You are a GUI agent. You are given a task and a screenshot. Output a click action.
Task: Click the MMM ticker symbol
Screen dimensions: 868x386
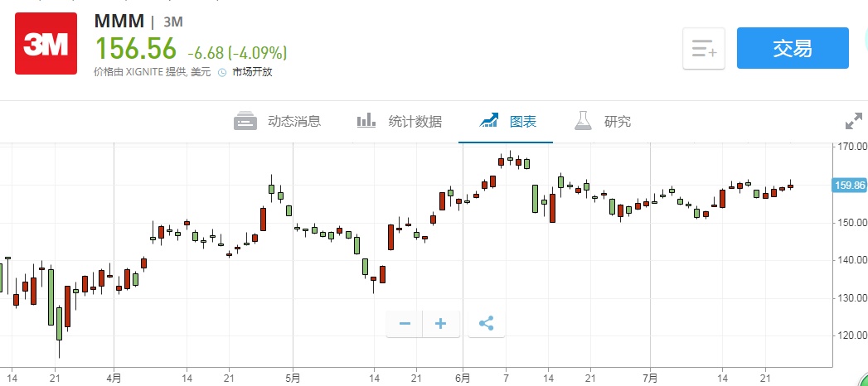point(119,22)
